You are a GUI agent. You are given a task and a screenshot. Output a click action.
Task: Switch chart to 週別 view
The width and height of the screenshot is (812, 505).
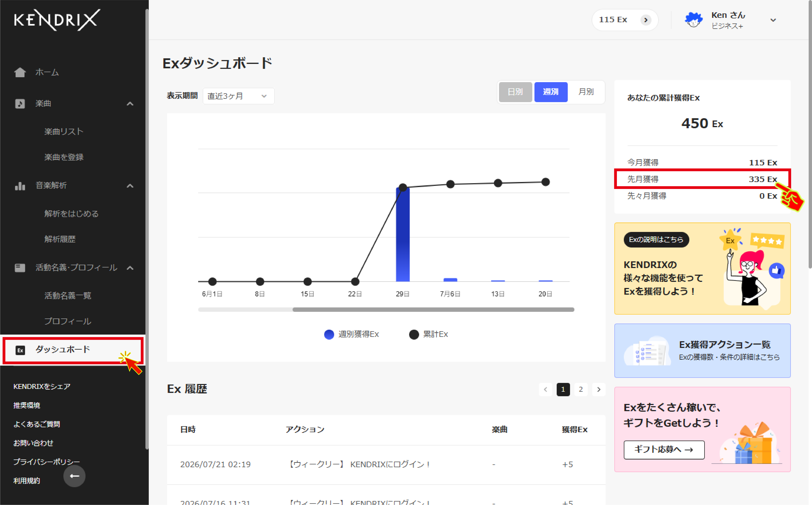[x=551, y=92]
